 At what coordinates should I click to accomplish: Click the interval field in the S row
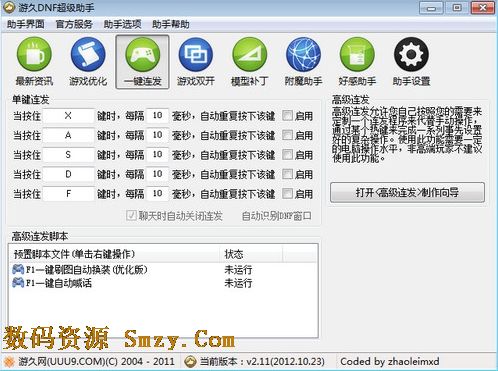click(x=157, y=154)
